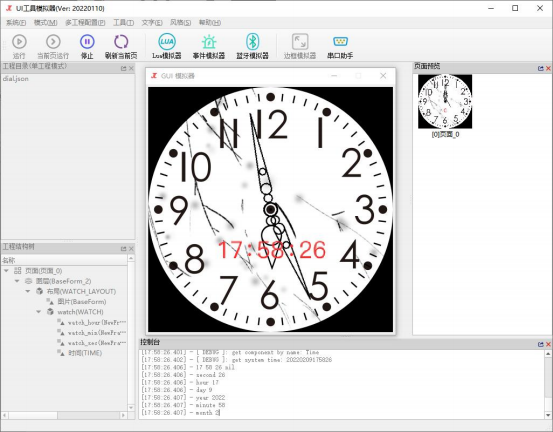Viewport: 553px width, 432px height.
Task: Select 图层(BaseForm_2) in the structure tree
Action: pyautogui.click(x=63, y=281)
